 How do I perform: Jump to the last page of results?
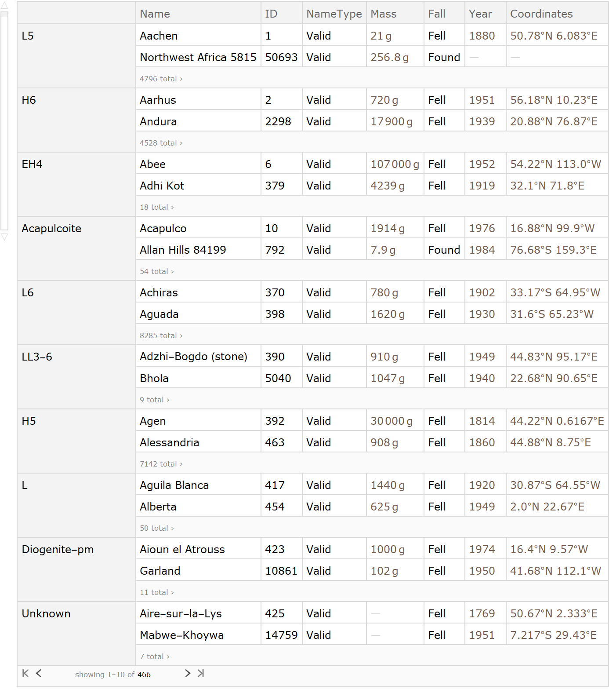[201, 673]
